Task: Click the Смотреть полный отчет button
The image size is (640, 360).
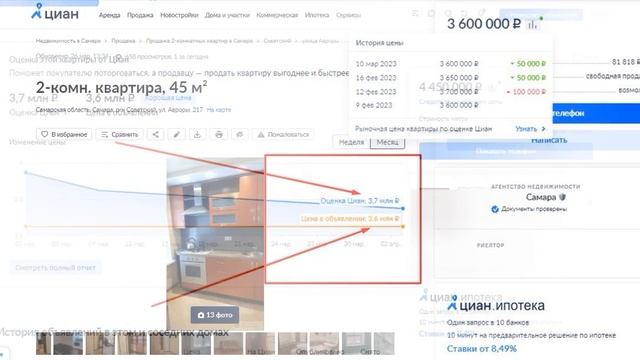Action: [x=56, y=268]
